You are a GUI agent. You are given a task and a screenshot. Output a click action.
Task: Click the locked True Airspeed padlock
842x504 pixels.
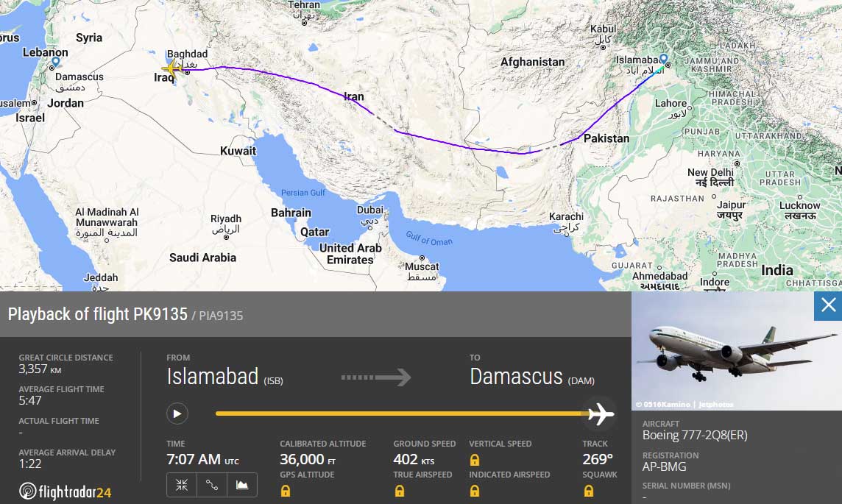(x=400, y=491)
